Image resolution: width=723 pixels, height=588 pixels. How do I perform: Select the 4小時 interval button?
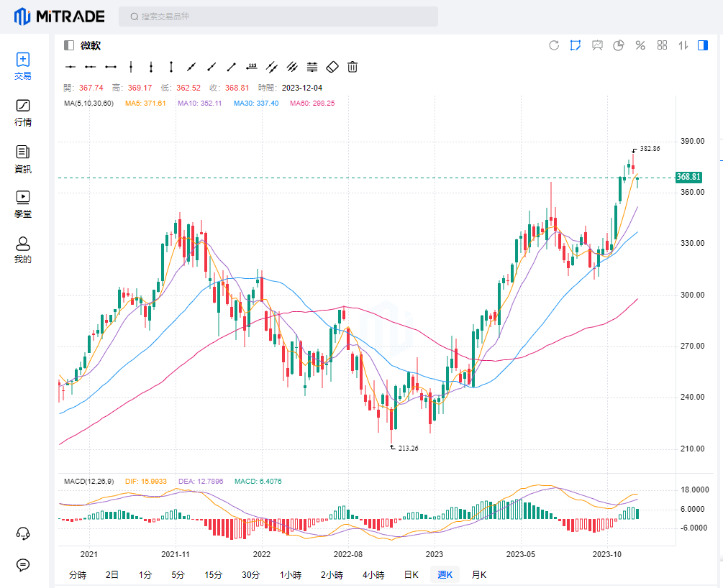[373, 574]
